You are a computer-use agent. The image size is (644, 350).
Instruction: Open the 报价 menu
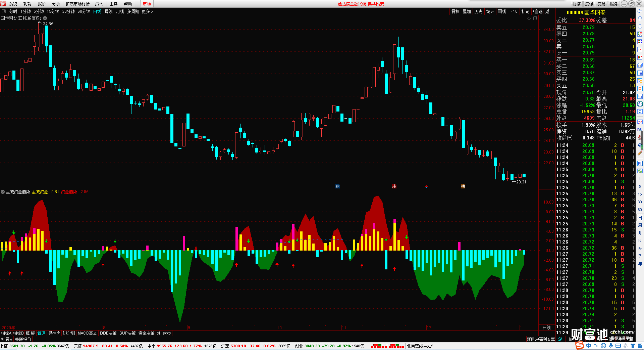pos(42,4)
